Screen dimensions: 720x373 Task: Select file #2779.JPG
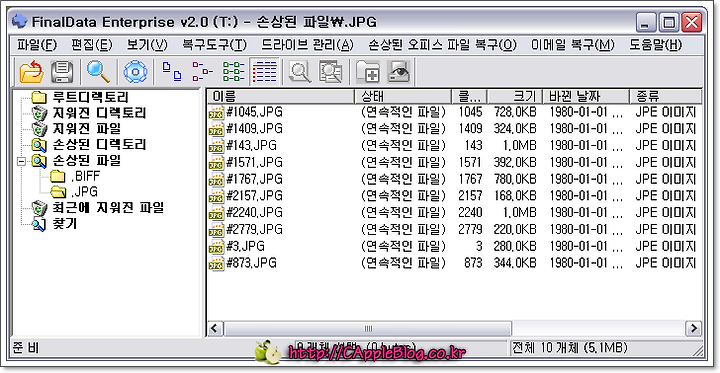(254, 229)
